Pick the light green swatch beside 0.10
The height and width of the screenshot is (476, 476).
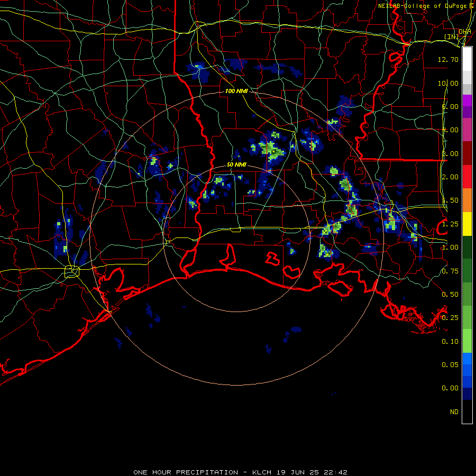467,341
